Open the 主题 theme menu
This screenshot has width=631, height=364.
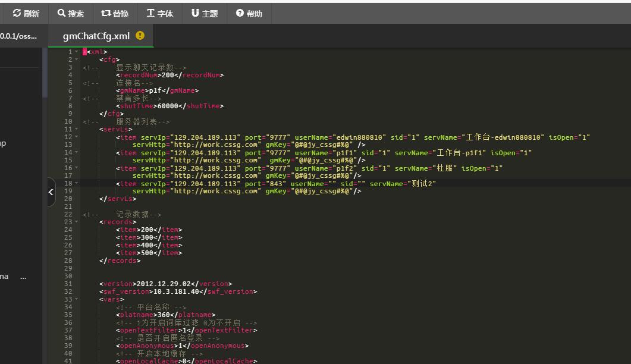205,13
